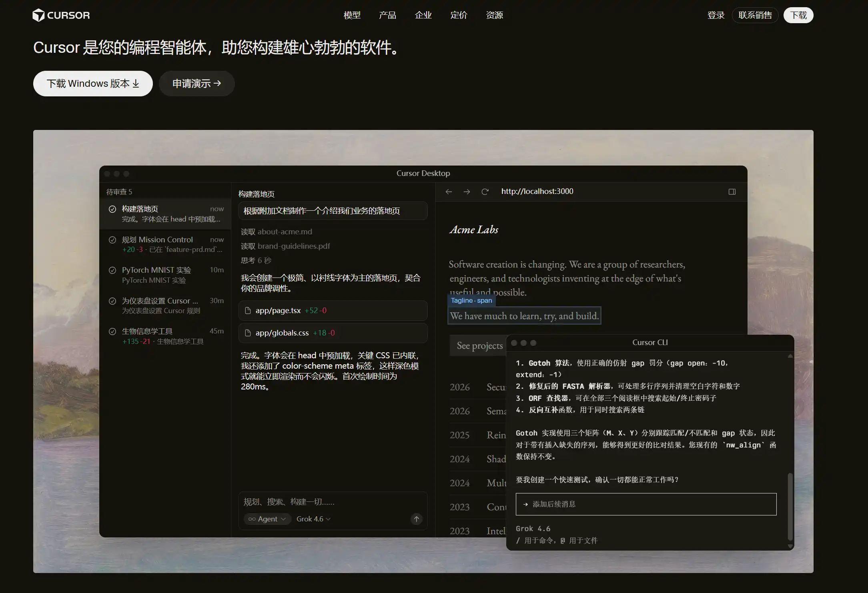Click the 申请演示 button
Image resolution: width=868 pixels, height=593 pixels.
click(x=196, y=84)
